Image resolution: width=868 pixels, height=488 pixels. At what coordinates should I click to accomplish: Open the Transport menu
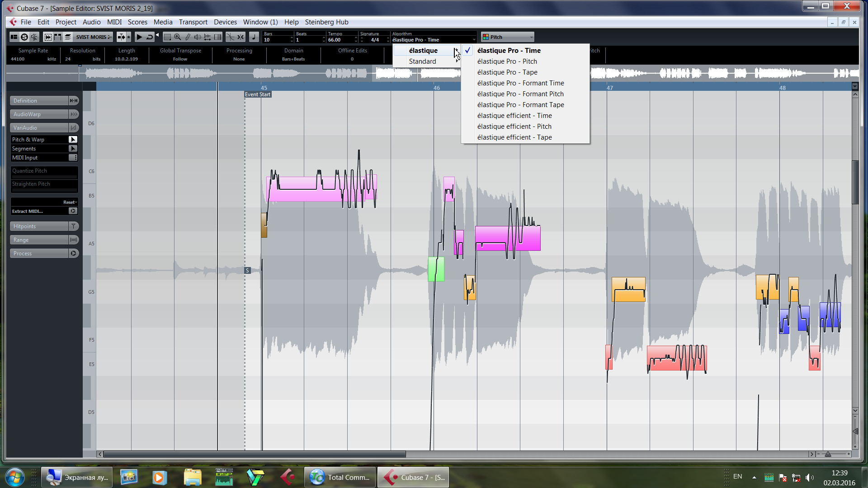coord(193,22)
